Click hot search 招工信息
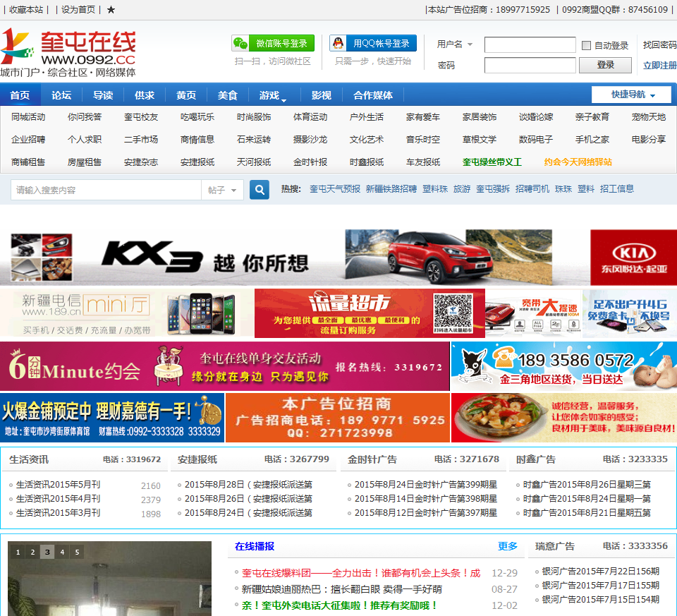Viewport: 677px width, 616px height. pos(616,189)
